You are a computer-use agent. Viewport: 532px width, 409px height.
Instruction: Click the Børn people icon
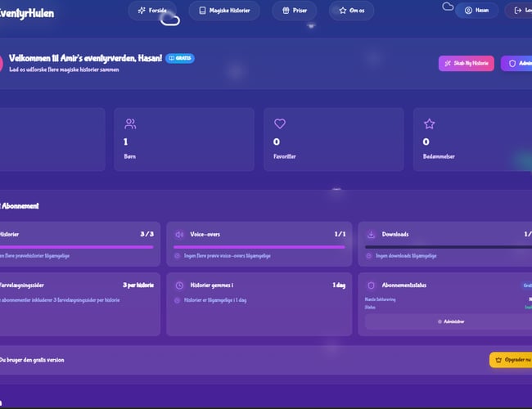pyautogui.click(x=130, y=124)
